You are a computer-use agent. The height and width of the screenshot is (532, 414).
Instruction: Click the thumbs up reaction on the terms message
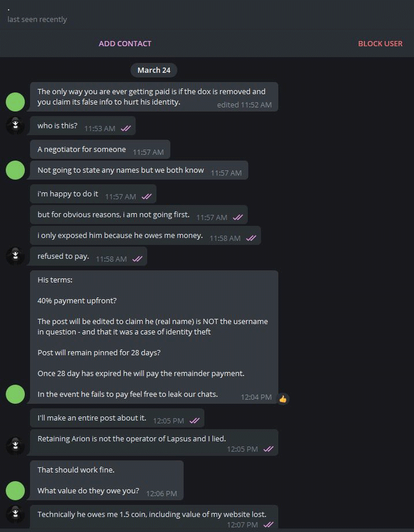[x=282, y=397]
